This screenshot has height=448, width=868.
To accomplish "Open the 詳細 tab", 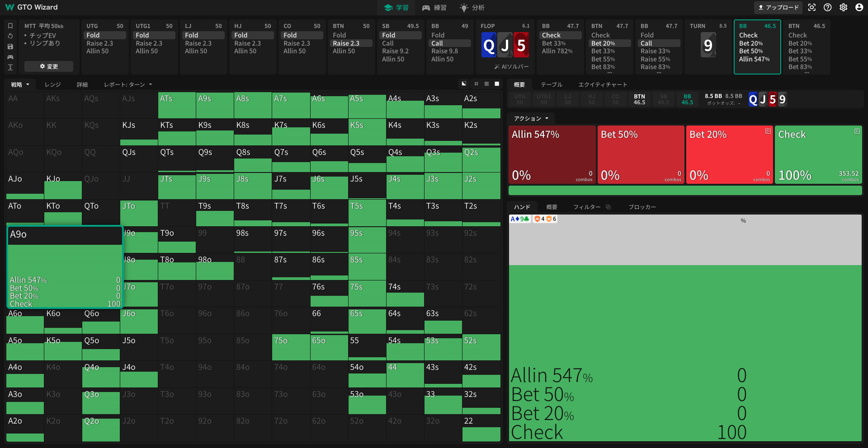I will tap(82, 84).
